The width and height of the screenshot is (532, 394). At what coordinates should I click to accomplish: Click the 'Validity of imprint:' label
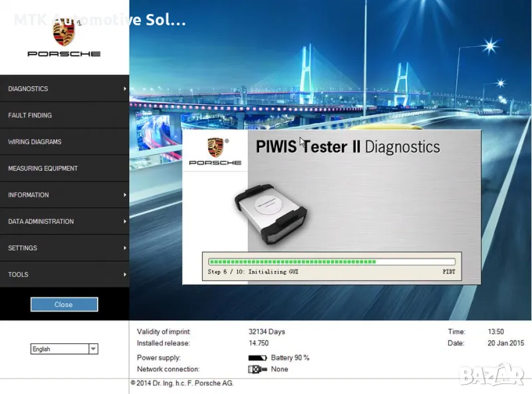tap(164, 331)
